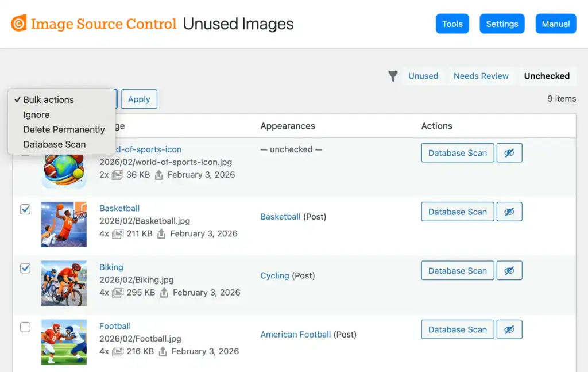The width and height of the screenshot is (588, 372).
Task: Toggle the eye-slash icon on the world-of-sports-icon row
Action: [x=509, y=152]
